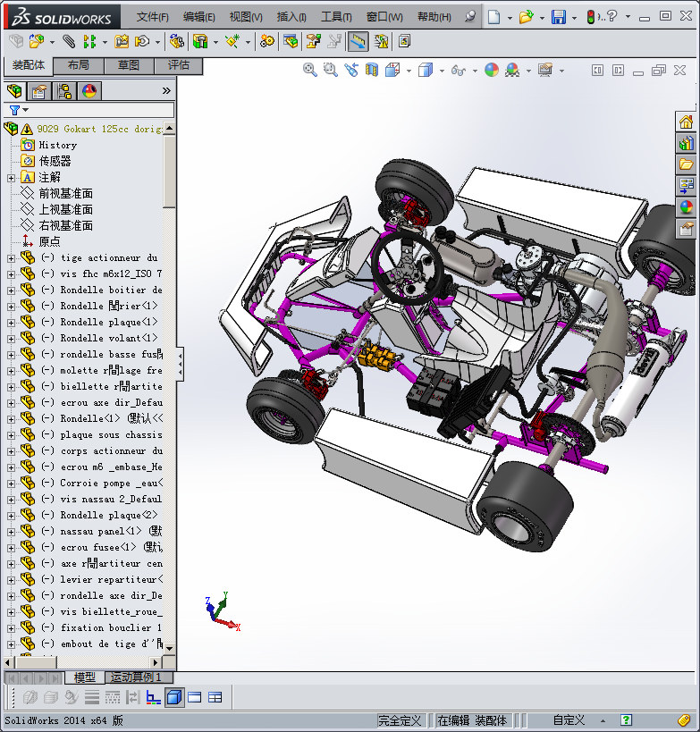Expand the Rondelle volant<1> component
The height and width of the screenshot is (732, 700).
pyautogui.click(x=11, y=339)
